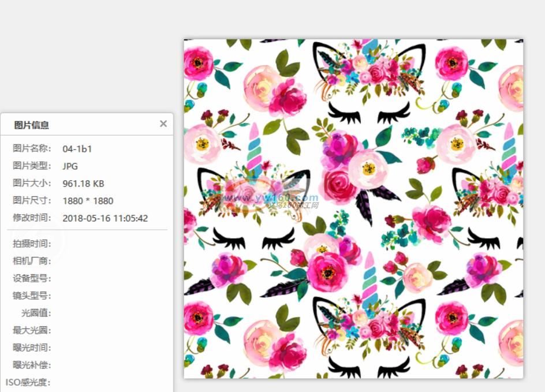This screenshot has width=545, height=392.
Task: Click the 镜头型号 label
Action: click(32, 296)
